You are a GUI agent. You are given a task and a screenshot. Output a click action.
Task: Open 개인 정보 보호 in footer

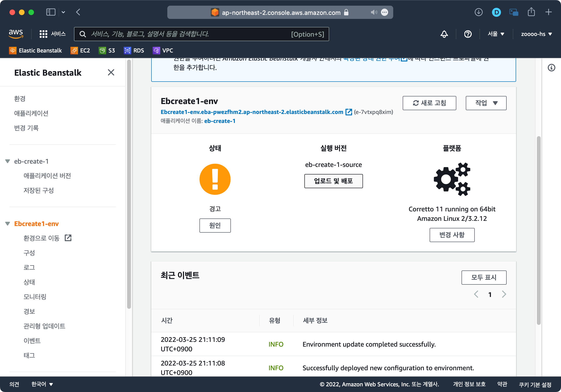click(469, 384)
